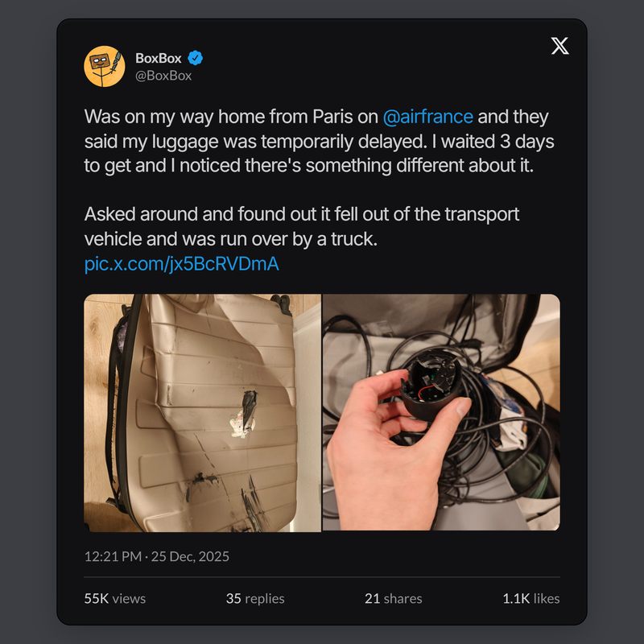
Task: Open the pic.x.com/jx5BcRVDmA link
Action: click(x=182, y=264)
